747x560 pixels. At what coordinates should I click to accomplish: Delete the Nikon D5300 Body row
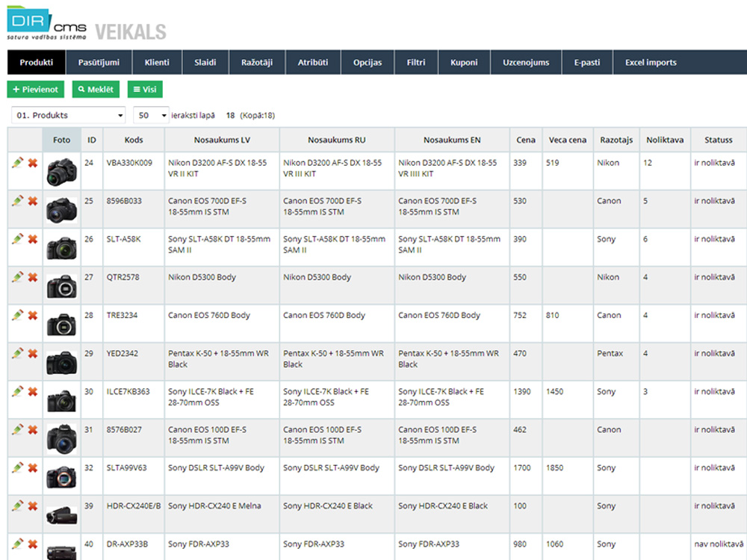coord(32,277)
